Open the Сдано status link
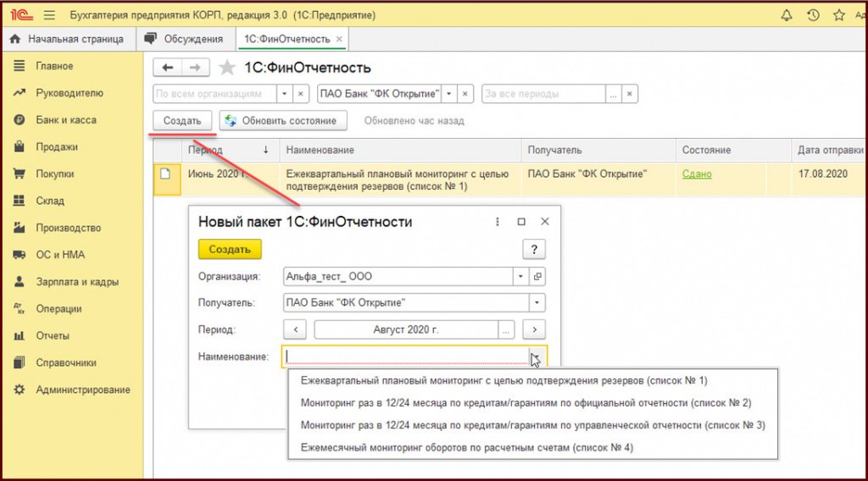 coord(696,174)
